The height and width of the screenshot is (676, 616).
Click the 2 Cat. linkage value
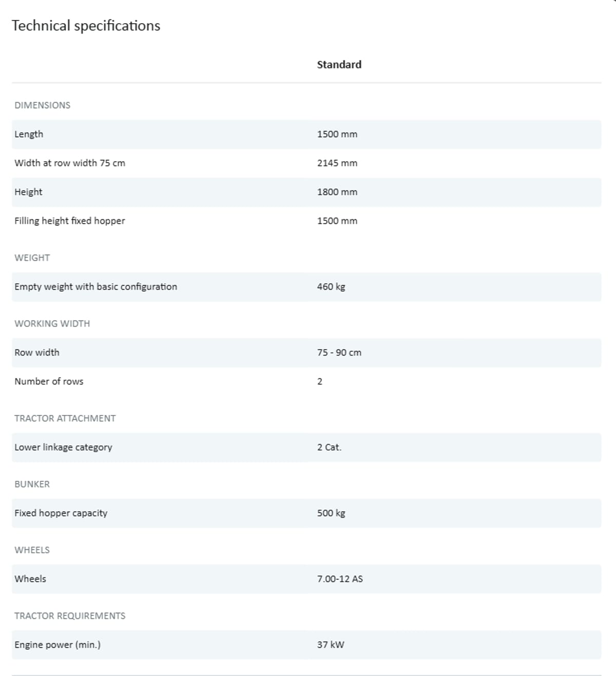329,447
